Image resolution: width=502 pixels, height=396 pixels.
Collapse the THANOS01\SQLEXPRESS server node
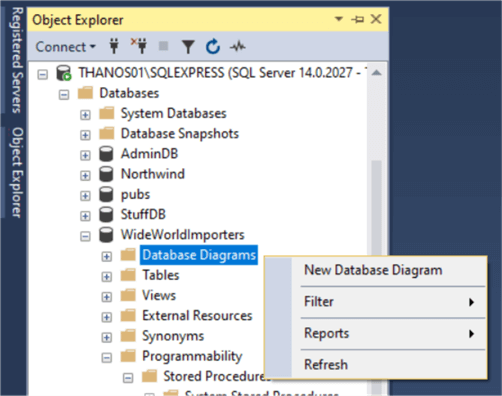42,74
